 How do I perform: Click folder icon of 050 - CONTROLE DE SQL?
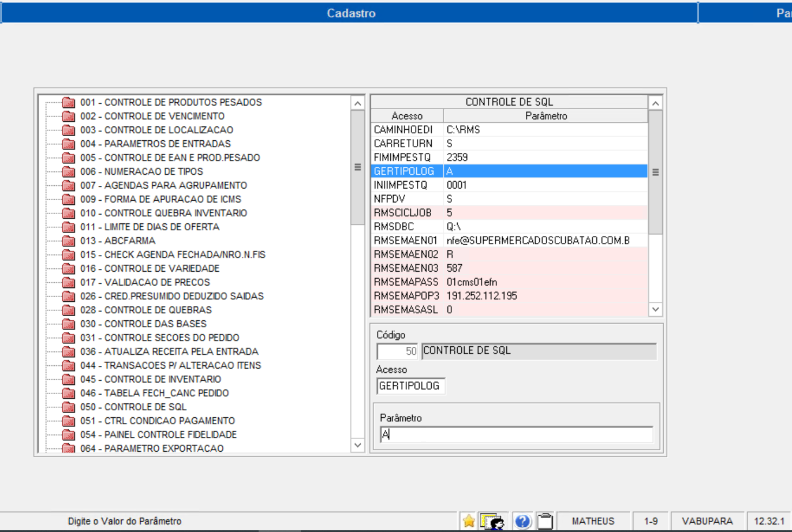click(69, 407)
